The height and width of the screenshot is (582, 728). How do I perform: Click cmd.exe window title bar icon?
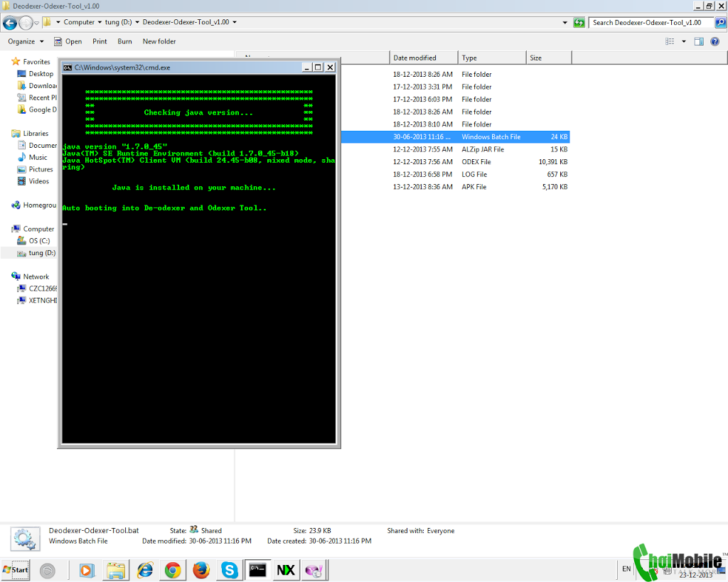tap(68, 68)
